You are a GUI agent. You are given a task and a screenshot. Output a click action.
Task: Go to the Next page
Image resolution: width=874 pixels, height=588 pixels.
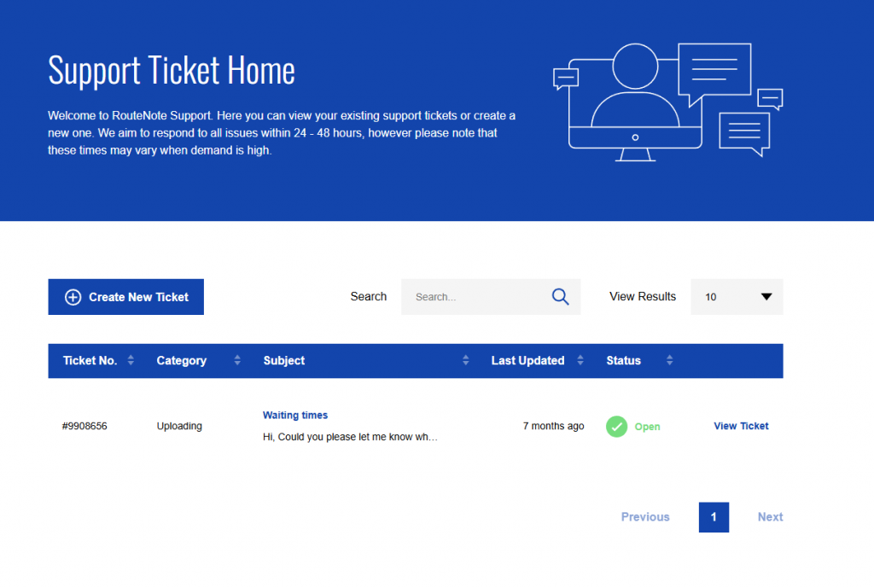click(770, 517)
